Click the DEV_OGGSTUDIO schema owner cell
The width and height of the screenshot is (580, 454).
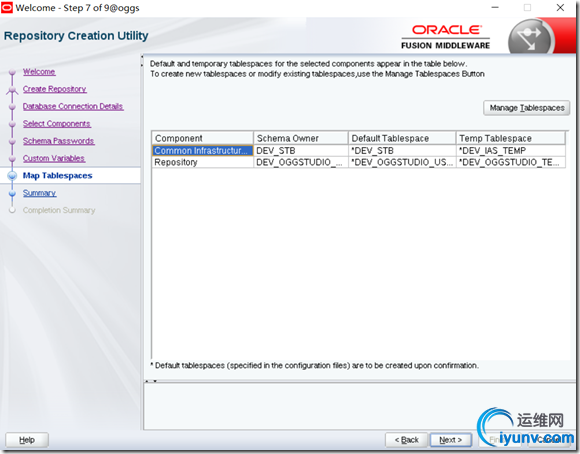click(x=301, y=162)
